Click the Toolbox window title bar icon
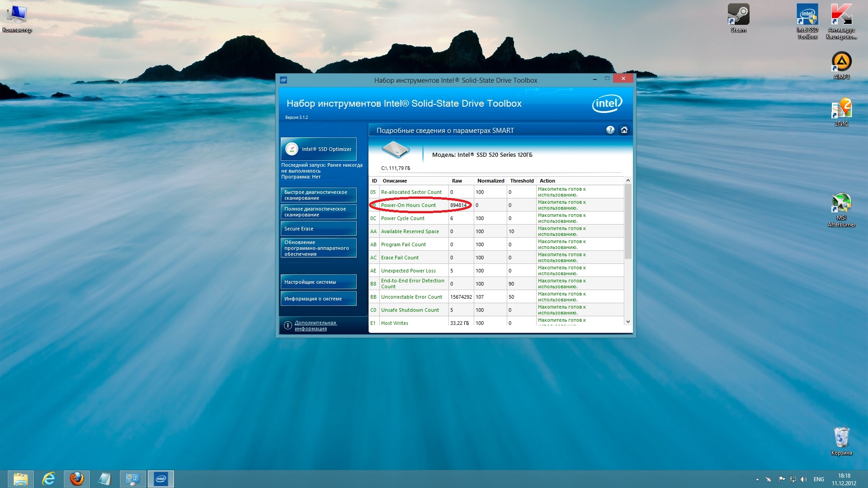The width and height of the screenshot is (868, 488). click(283, 80)
